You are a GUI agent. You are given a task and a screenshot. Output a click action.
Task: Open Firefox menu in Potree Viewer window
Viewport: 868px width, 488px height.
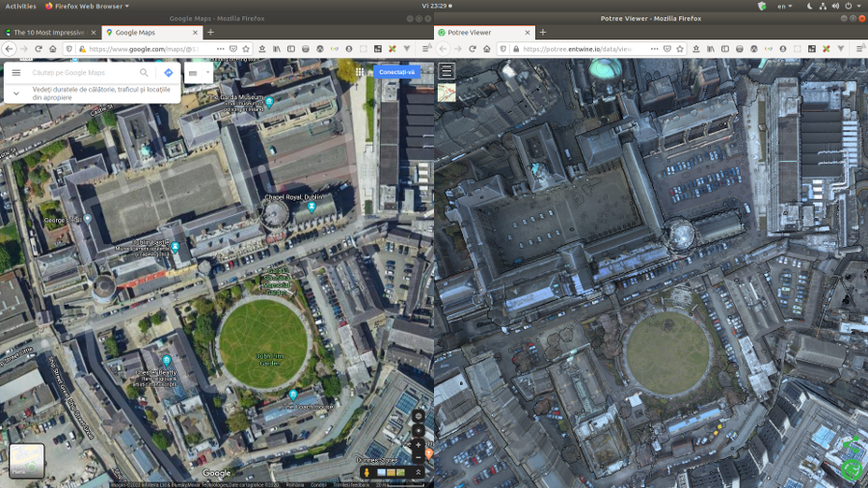tap(859, 48)
